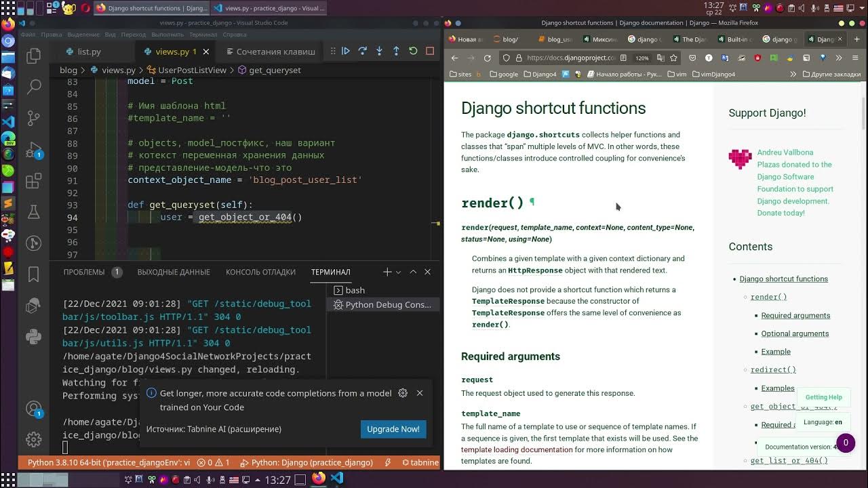Open the bookmarks view in VS Code activity bar

pos(33,274)
